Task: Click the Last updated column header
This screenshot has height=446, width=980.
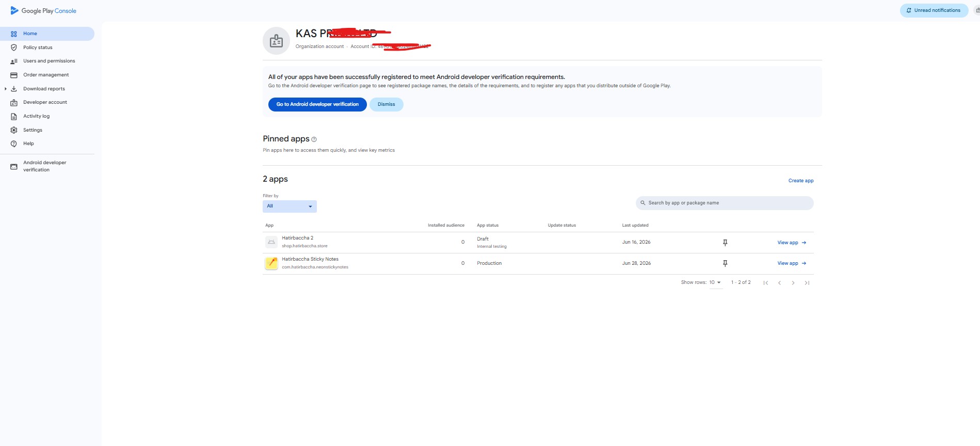Action: tap(635, 226)
